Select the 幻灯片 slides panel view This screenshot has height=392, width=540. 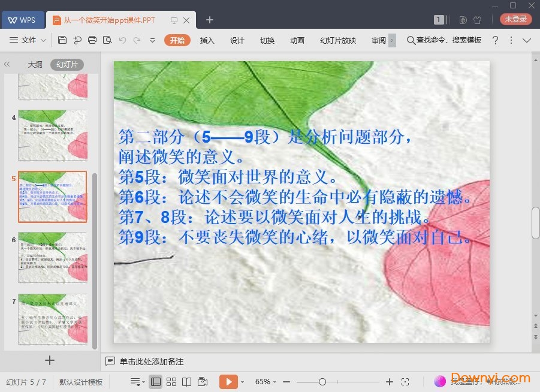67,65
